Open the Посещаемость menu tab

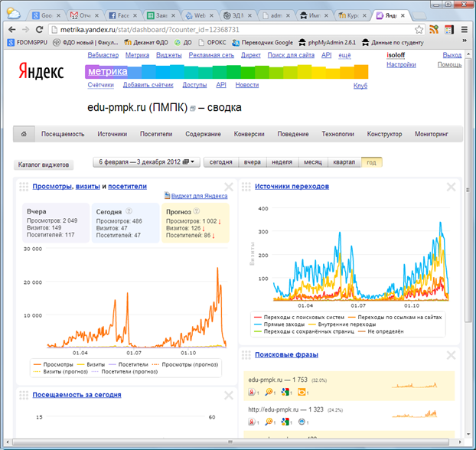(63, 134)
